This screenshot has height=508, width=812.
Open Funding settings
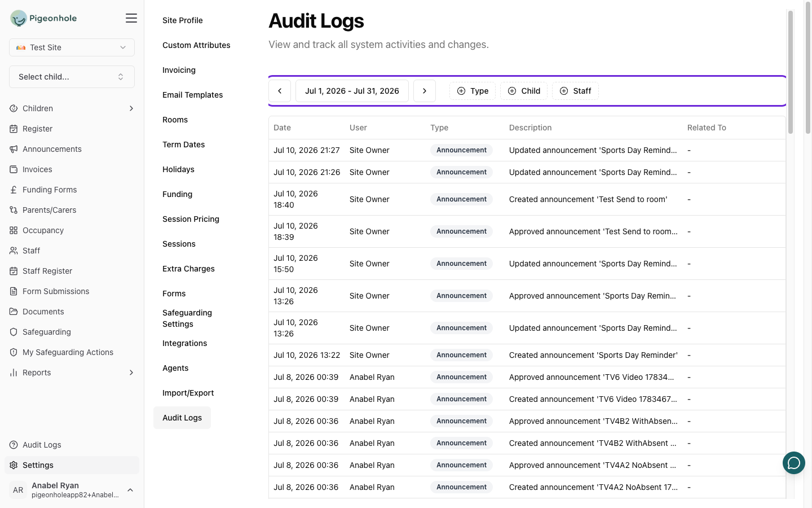177,194
